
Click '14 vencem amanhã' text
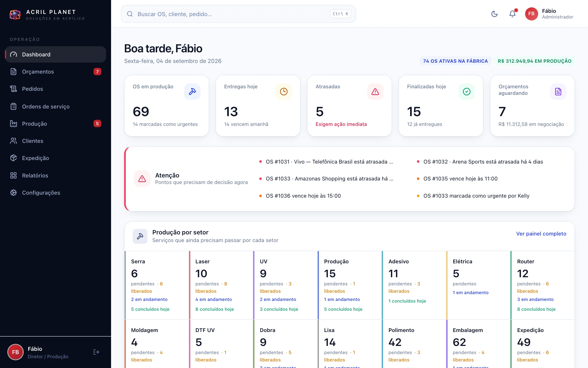[x=246, y=124]
